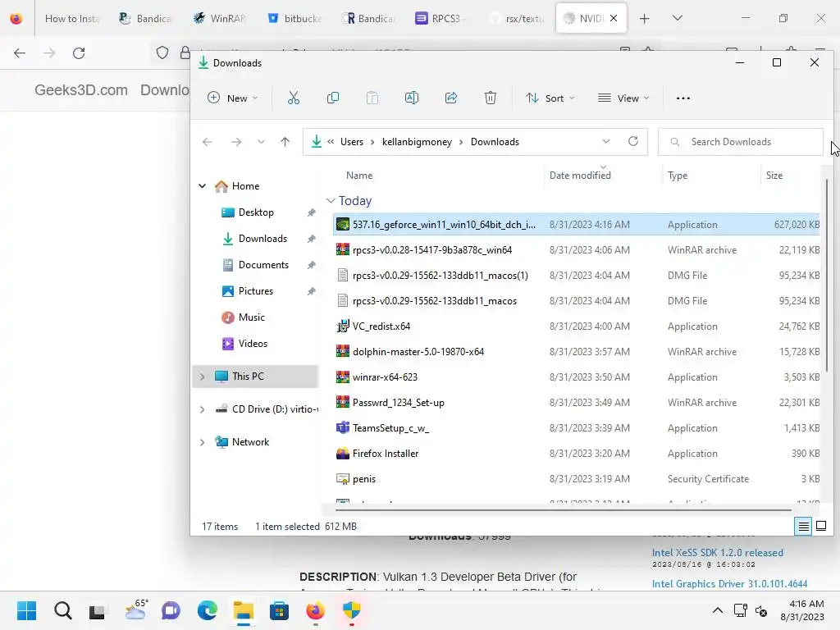The image size is (840, 630).
Task: Open Microsoft Store from taskbar
Action: coord(279,610)
